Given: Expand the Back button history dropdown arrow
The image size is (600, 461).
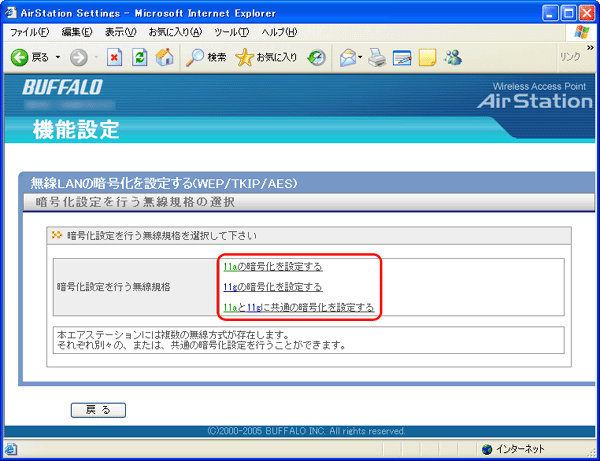Looking at the screenshot, I should (58, 58).
